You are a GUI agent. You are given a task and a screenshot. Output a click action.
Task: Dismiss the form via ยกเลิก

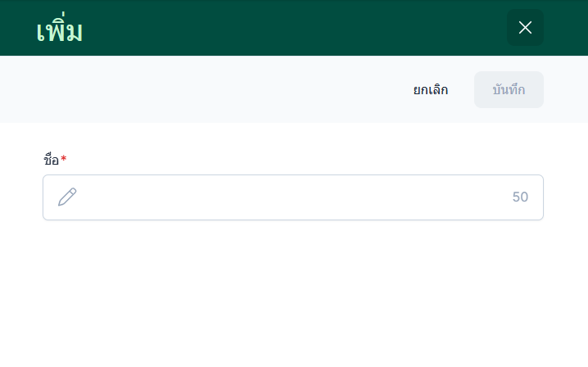click(x=431, y=90)
